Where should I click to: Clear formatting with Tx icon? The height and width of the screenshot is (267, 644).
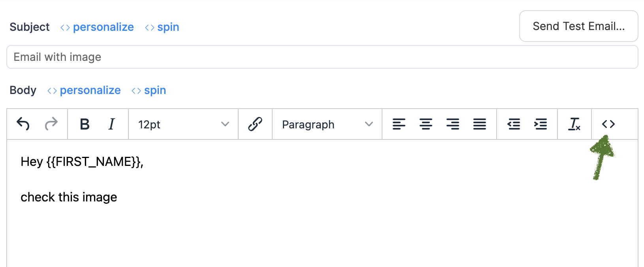[x=574, y=124]
